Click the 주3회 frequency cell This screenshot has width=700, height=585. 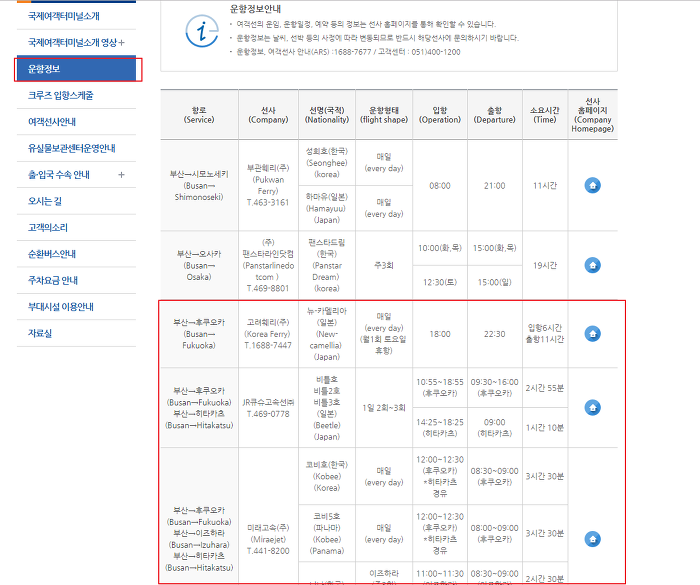384,265
